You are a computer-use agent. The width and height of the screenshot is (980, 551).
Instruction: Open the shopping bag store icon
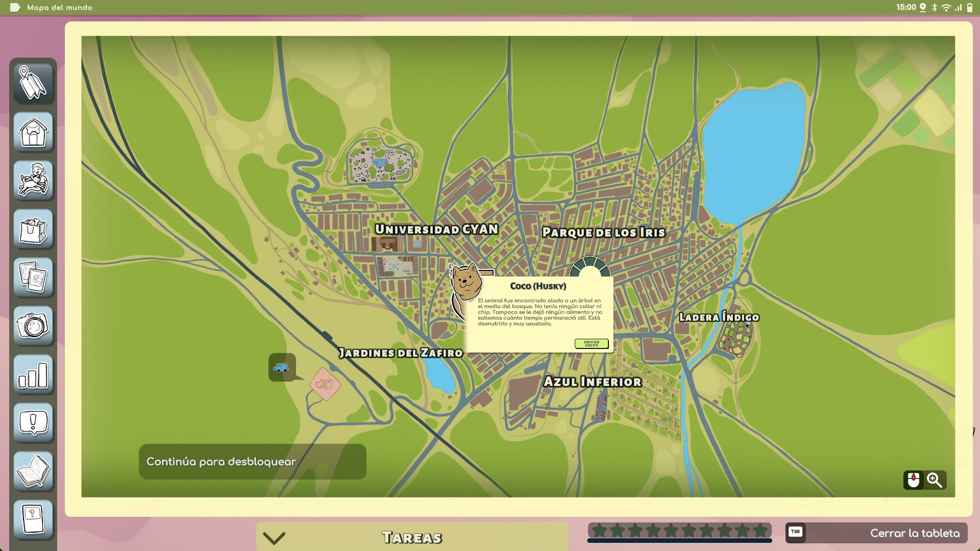click(x=33, y=229)
